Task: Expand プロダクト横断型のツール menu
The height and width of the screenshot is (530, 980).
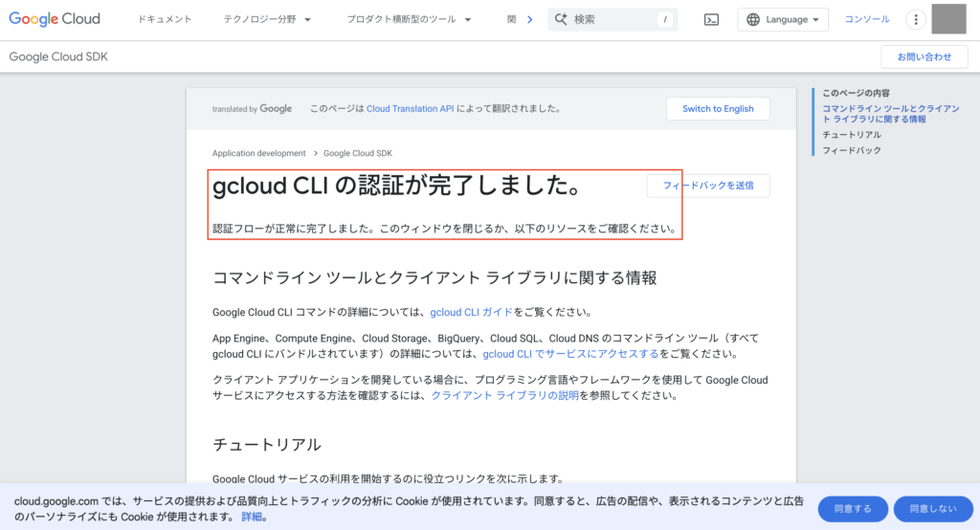Action: coord(409,19)
